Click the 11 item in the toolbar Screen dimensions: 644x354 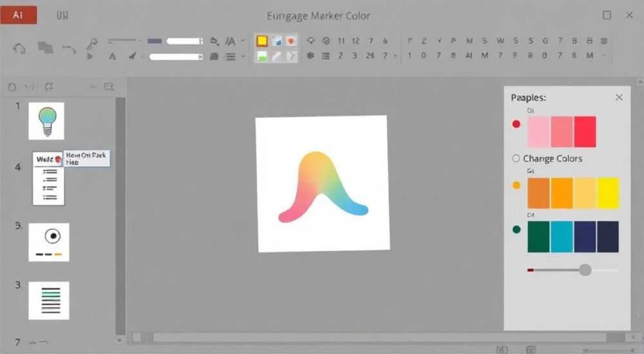pyautogui.click(x=341, y=41)
